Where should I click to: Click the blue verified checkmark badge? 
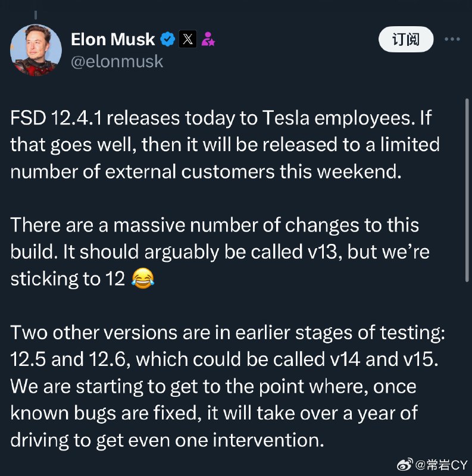pyautogui.click(x=168, y=39)
